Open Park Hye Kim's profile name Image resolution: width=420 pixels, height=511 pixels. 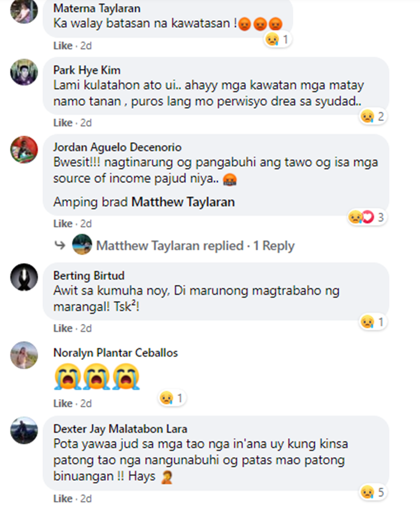(87, 71)
